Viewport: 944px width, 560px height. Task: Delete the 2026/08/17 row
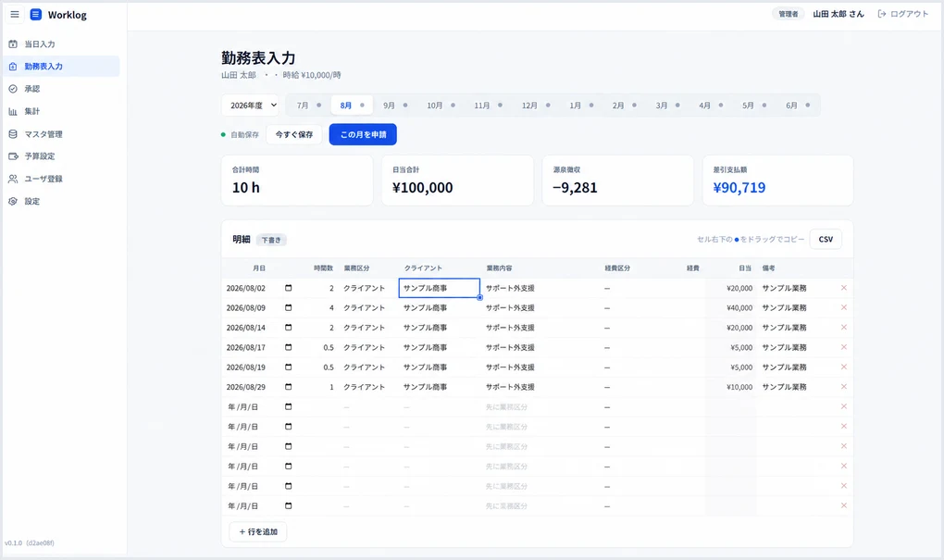(x=843, y=347)
